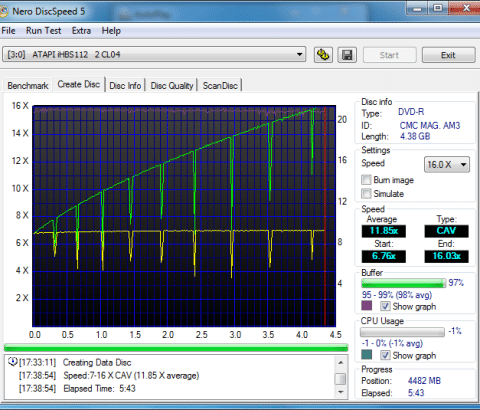Switch to the Benchmark tab
The width and height of the screenshot is (480, 410).
click(x=28, y=86)
